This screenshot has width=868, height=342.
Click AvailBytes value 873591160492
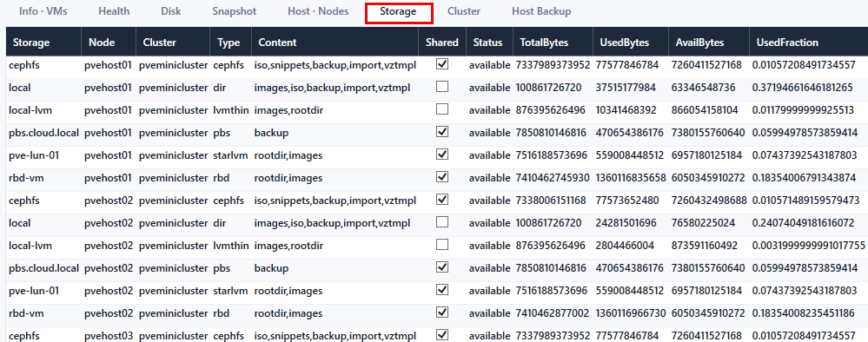tap(705, 245)
